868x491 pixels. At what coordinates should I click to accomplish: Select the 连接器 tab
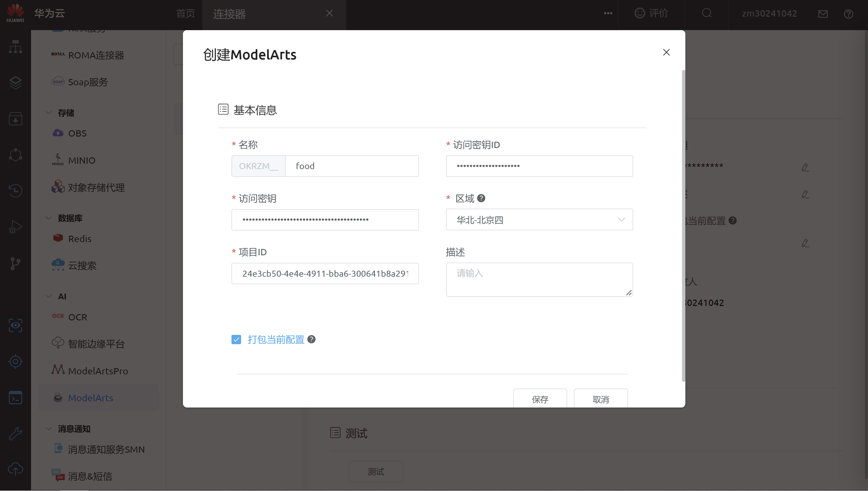coord(229,14)
